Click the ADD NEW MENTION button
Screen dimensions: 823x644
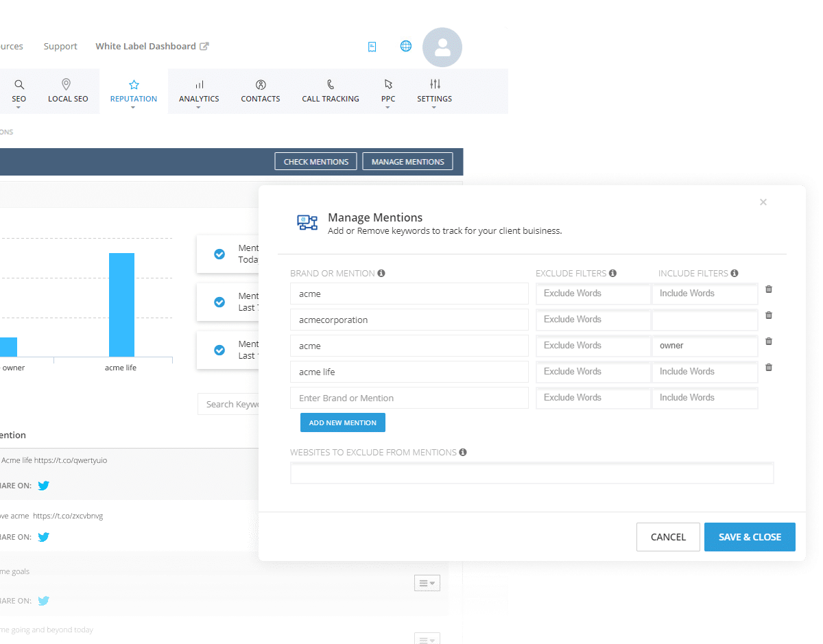click(x=342, y=422)
